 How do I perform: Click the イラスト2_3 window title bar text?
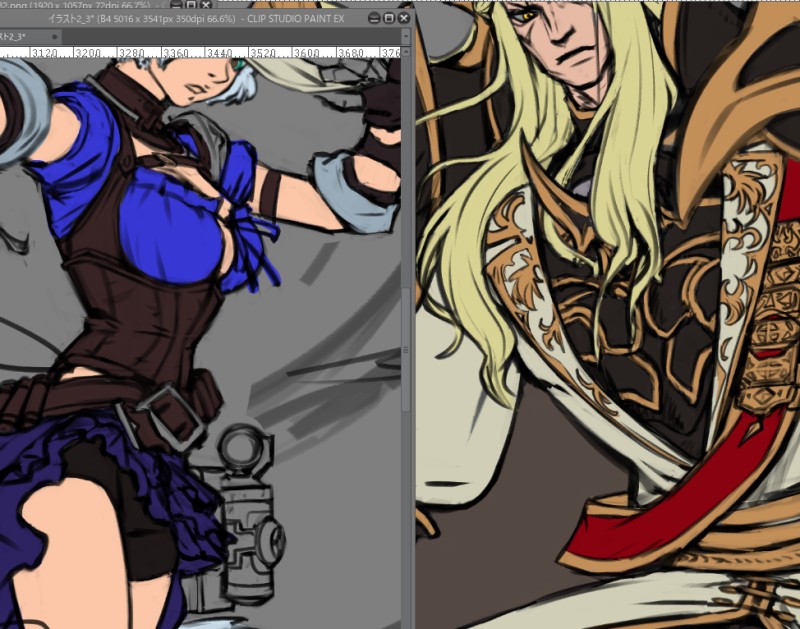[x=196, y=19]
